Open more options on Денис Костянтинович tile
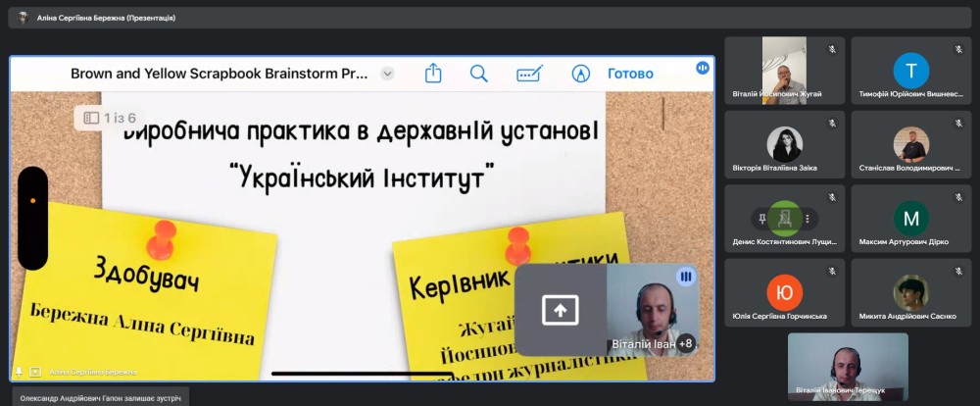Image resolution: width=980 pixels, height=406 pixels. pyautogui.click(x=808, y=218)
